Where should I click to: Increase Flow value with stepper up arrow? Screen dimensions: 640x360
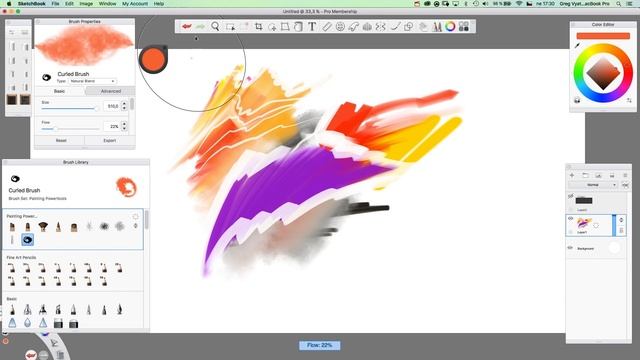tap(124, 124)
